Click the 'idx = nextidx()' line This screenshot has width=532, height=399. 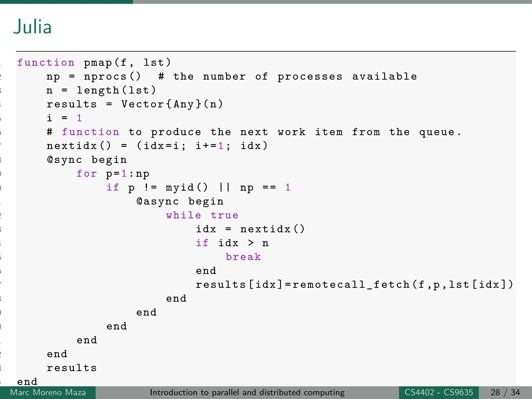(250, 229)
